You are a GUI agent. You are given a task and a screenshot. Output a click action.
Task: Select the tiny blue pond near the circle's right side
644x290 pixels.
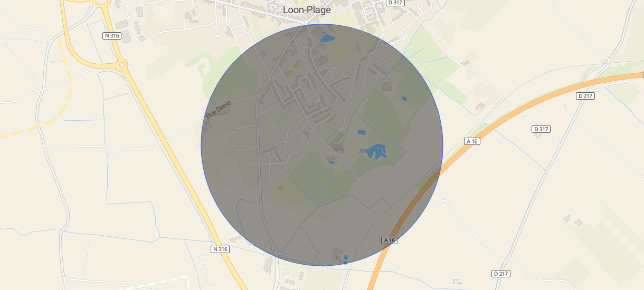click(x=404, y=98)
